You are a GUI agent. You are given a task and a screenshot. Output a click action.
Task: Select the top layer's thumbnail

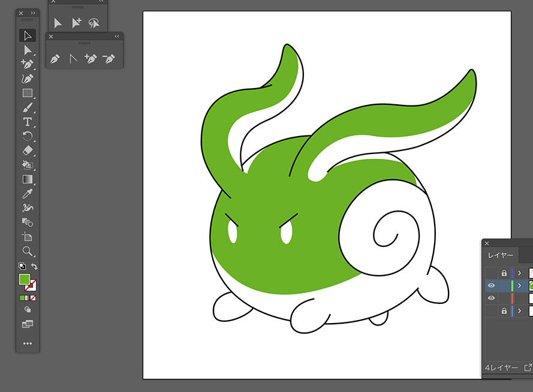click(x=531, y=273)
